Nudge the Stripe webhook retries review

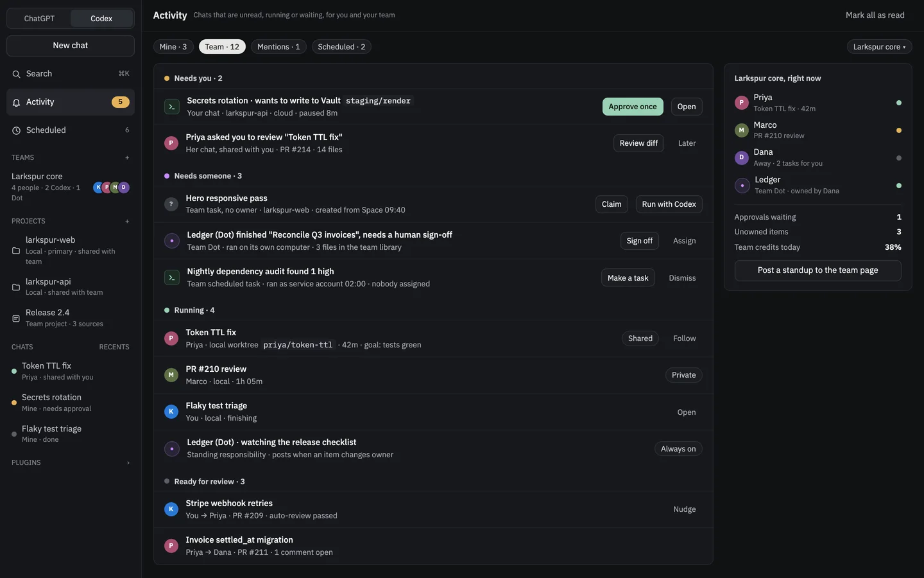click(x=685, y=509)
